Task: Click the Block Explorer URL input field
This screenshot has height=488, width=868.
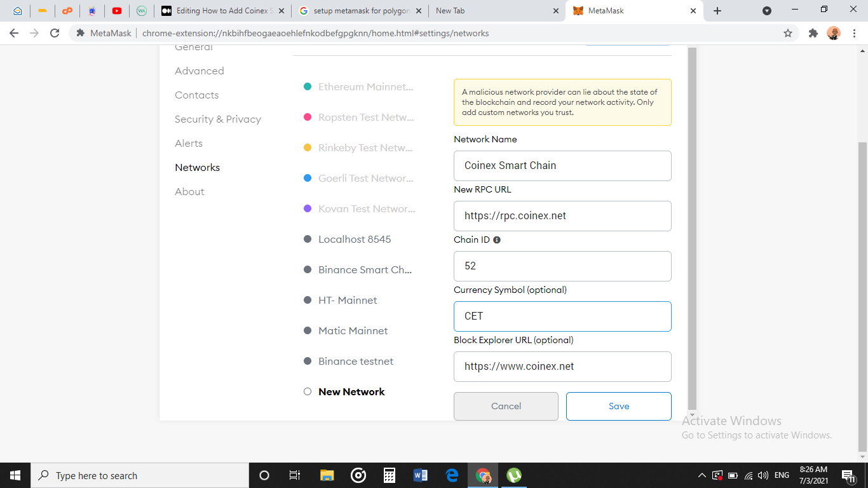Action: click(562, 367)
